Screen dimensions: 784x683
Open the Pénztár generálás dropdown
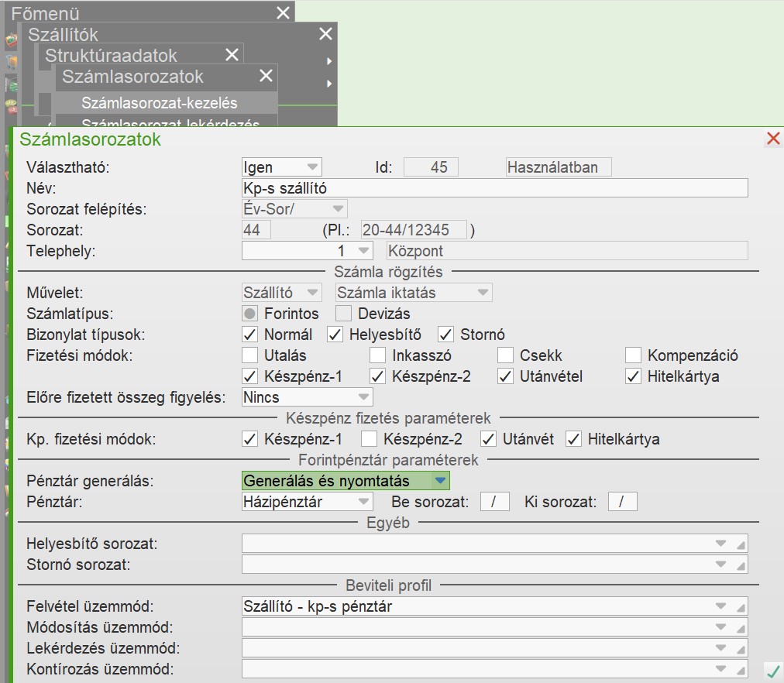[x=440, y=481]
